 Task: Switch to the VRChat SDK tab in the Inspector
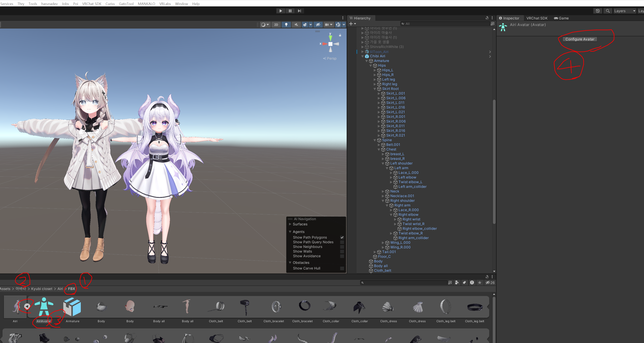537,18
